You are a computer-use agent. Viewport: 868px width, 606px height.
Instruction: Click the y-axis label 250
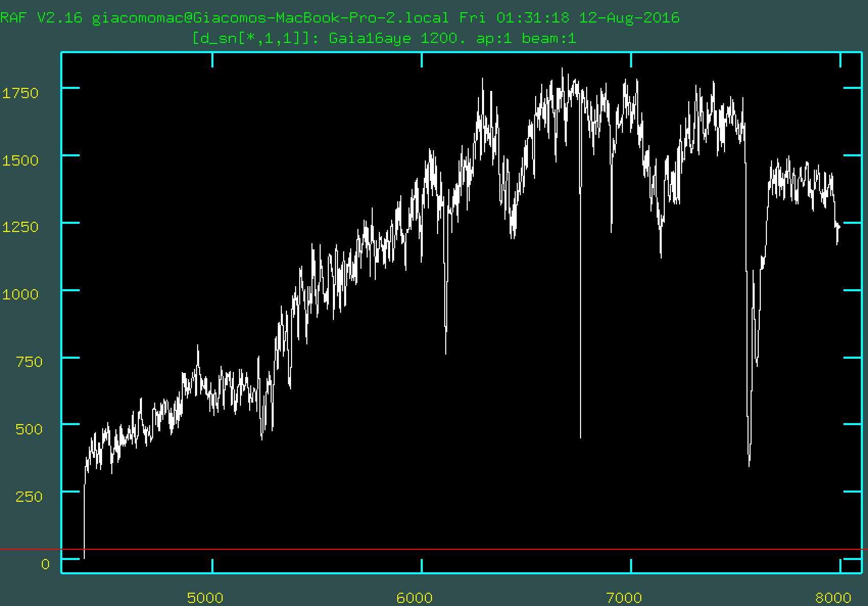coord(29,496)
